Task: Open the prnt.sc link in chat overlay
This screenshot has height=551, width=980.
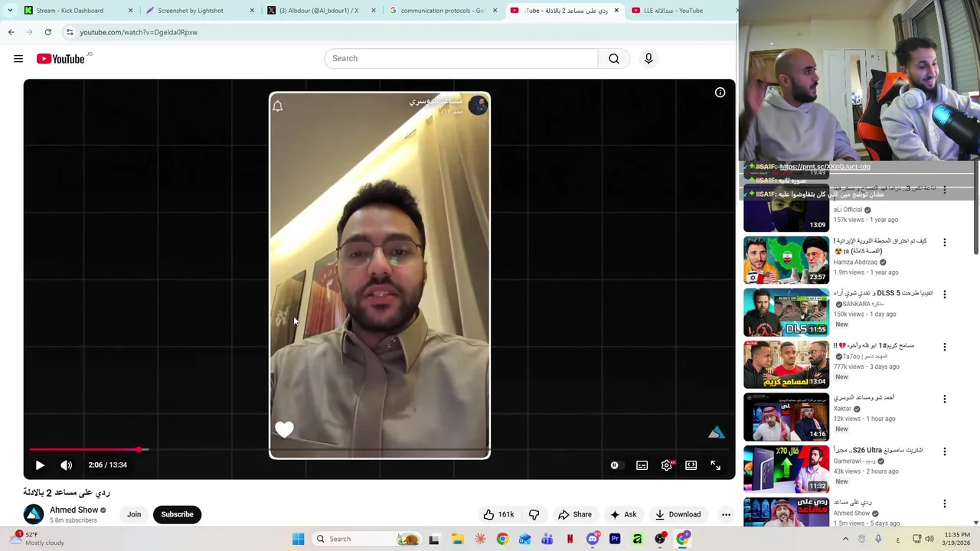Action: tap(825, 167)
